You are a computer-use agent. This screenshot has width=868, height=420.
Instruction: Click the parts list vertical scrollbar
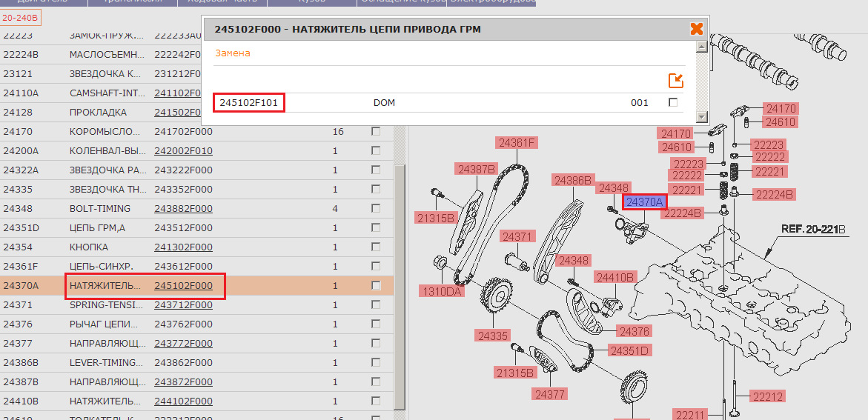400,281
